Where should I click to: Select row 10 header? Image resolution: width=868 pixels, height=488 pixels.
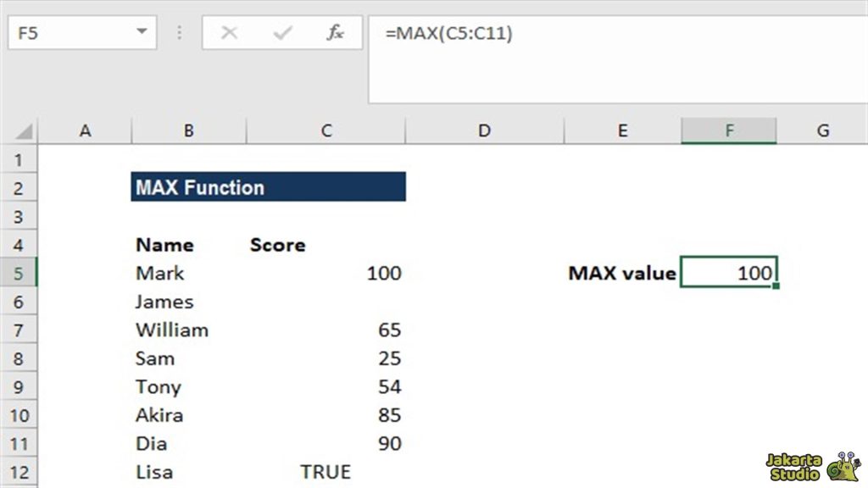tap(19, 415)
